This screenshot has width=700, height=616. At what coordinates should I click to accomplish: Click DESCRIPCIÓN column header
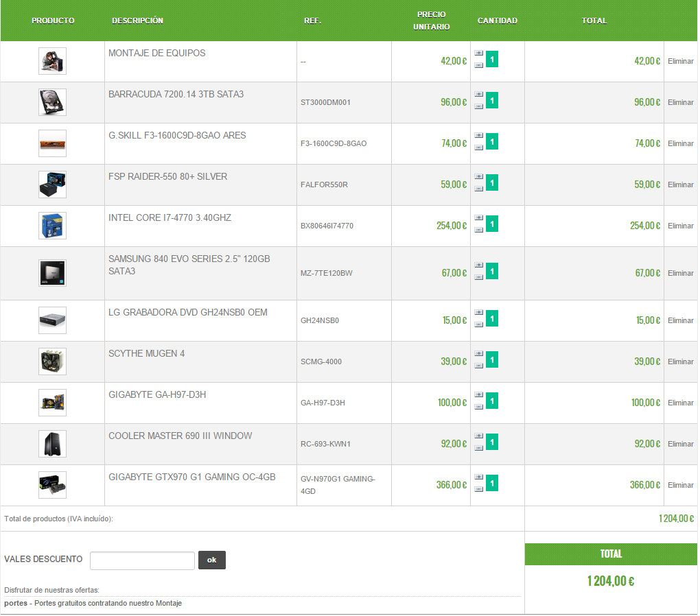click(x=137, y=21)
